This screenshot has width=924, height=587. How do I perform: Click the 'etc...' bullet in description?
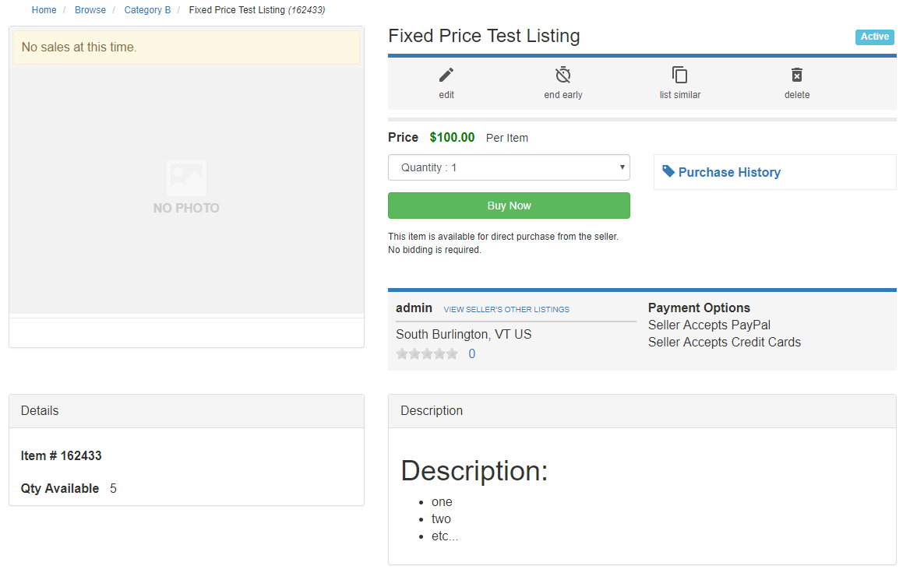point(444,536)
